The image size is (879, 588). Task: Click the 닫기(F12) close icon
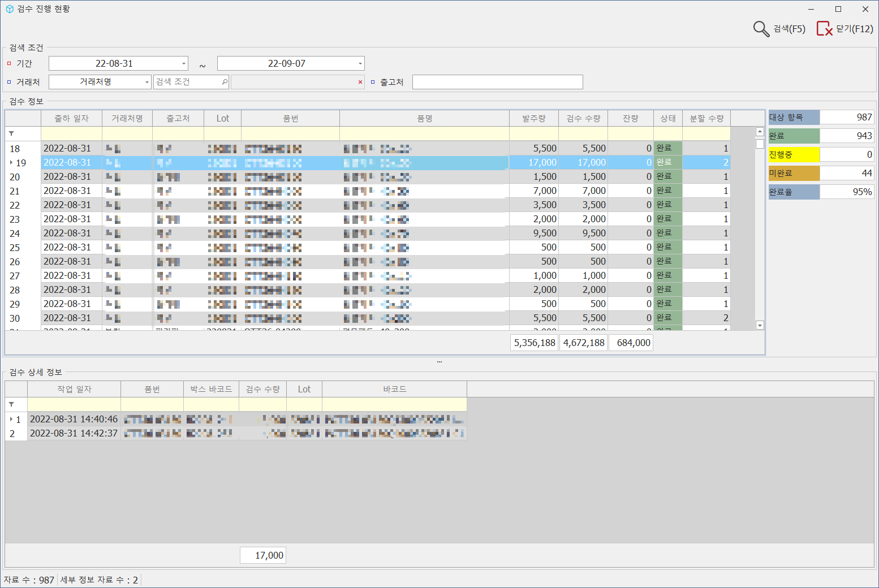[x=824, y=29]
